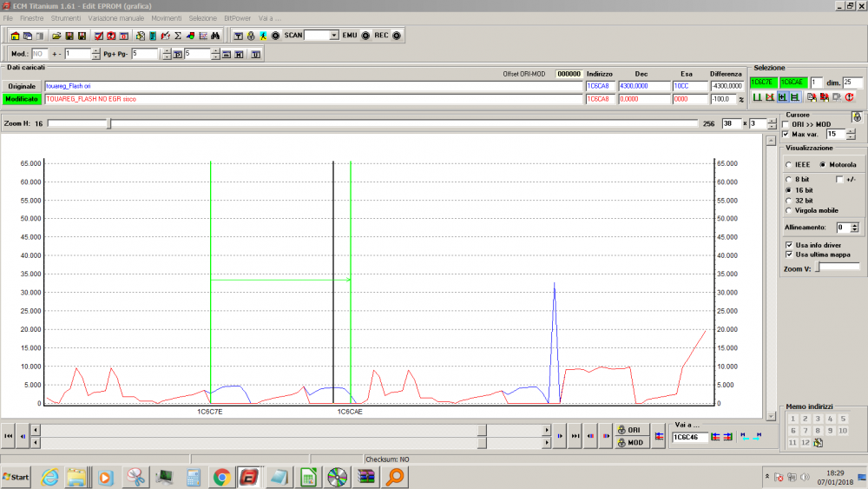
Task: Click the running man icon
Action: (262, 36)
